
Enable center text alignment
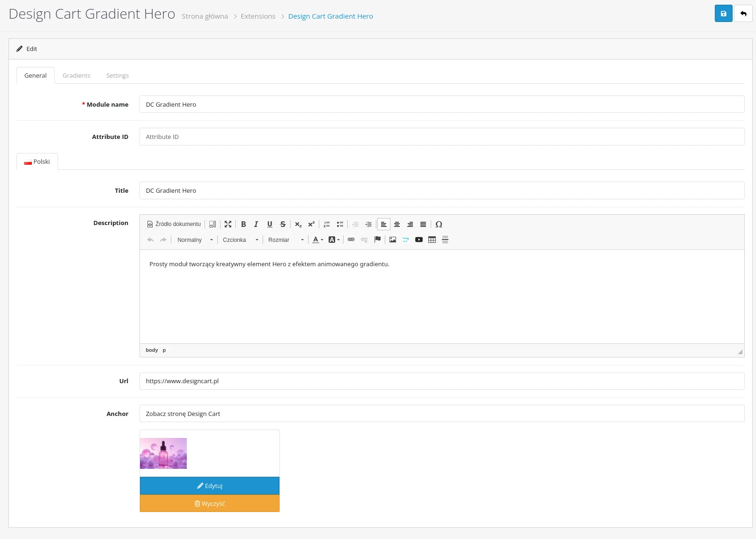(397, 224)
